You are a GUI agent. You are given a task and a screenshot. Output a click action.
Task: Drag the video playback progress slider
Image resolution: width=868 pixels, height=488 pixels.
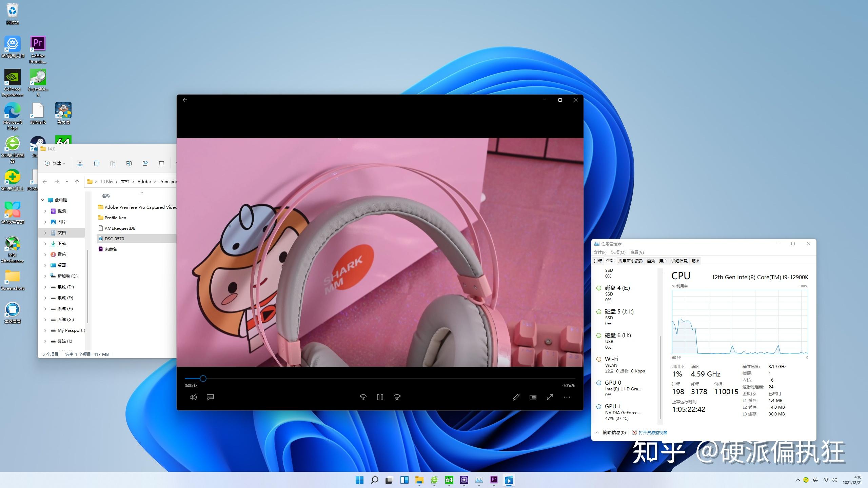(203, 378)
